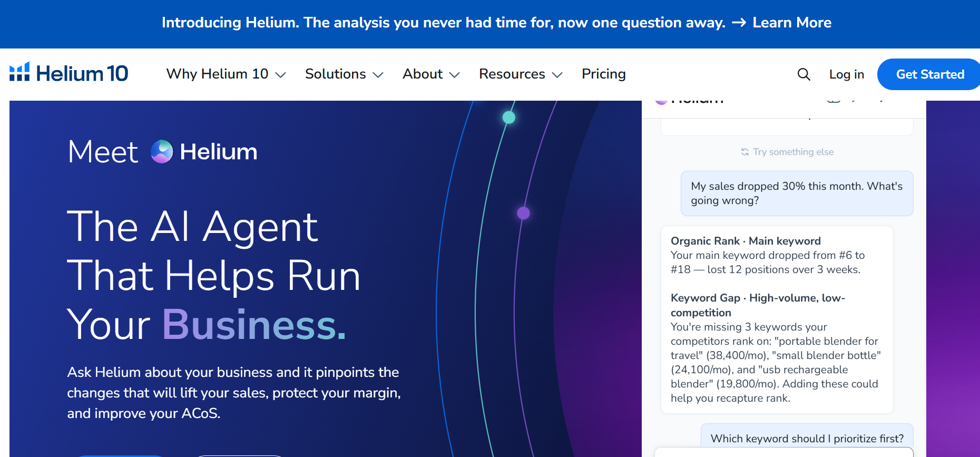Click the Helium 10 logo
The height and width of the screenshot is (457, 980).
[x=69, y=73]
